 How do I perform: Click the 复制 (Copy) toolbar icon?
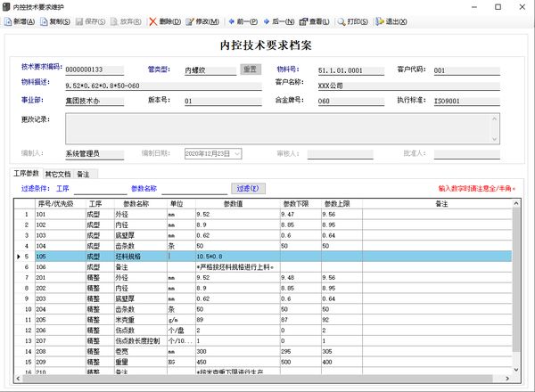pyautogui.click(x=56, y=21)
